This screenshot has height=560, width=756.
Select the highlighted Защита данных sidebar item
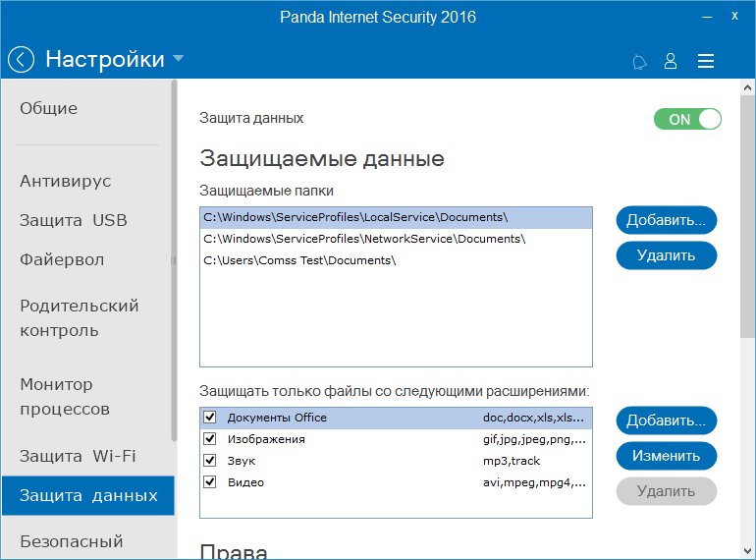[x=88, y=495]
